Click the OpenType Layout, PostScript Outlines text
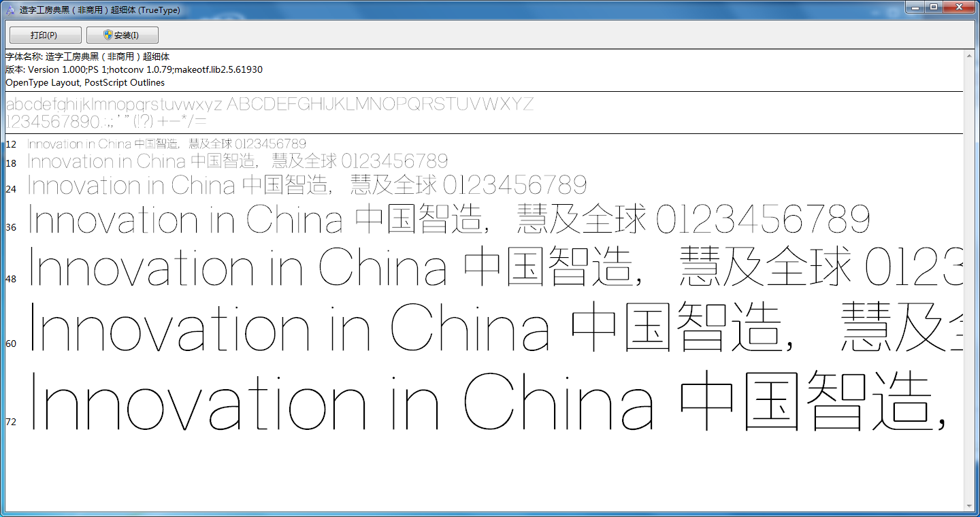The width and height of the screenshot is (980, 517). (x=85, y=82)
